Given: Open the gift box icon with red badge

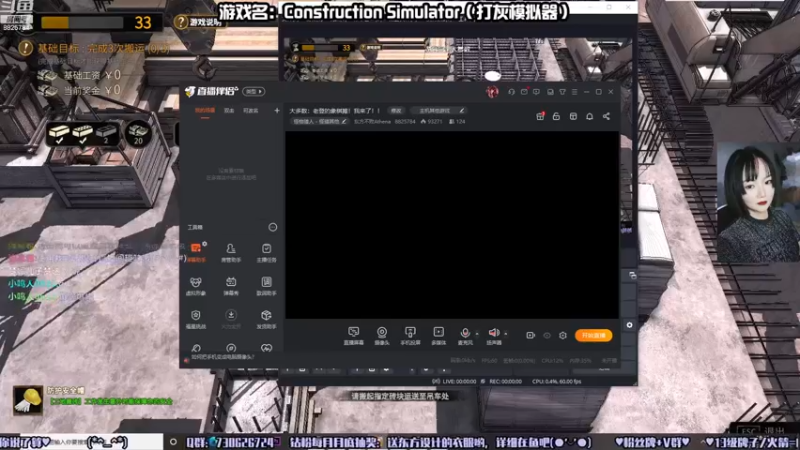Looking at the screenshot, I should point(540,116).
